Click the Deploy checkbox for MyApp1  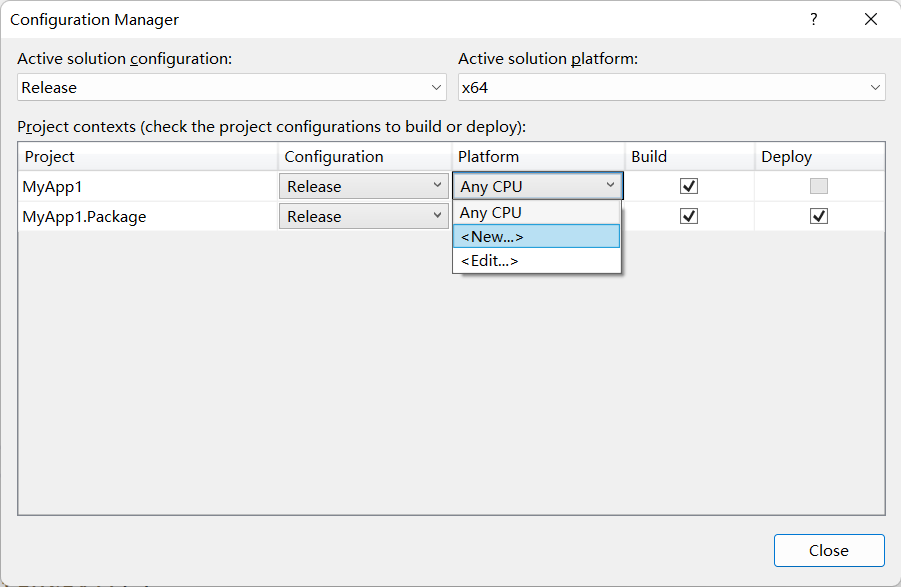pyautogui.click(x=819, y=186)
